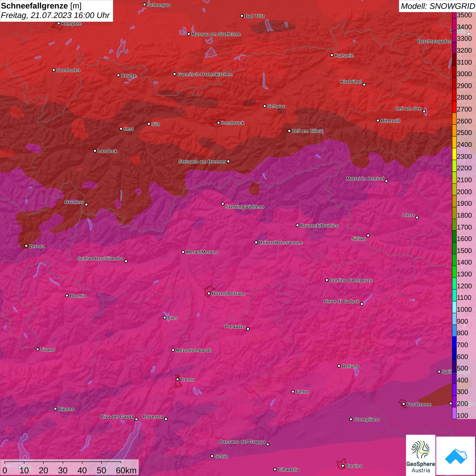The height and width of the screenshot is (476, 476).
Task: Click the Landeck location dot
Action: pos(95,151)
